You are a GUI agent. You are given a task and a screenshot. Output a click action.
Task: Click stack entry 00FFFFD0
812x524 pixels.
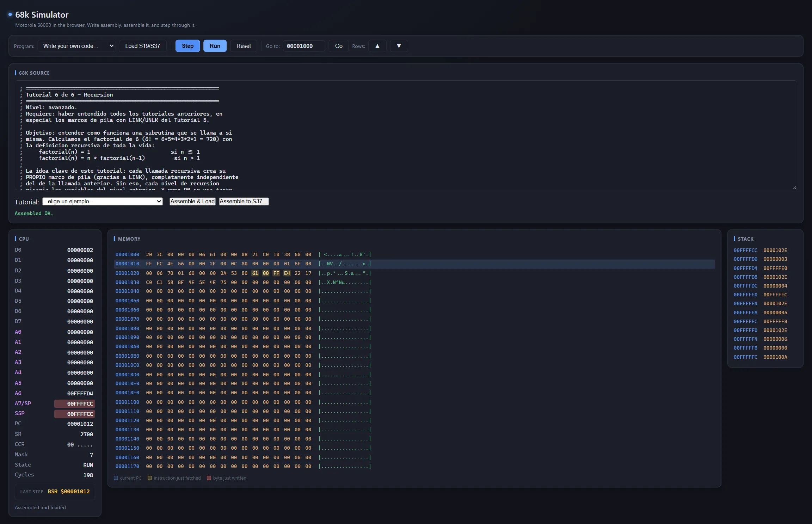(x=745, y=259)
